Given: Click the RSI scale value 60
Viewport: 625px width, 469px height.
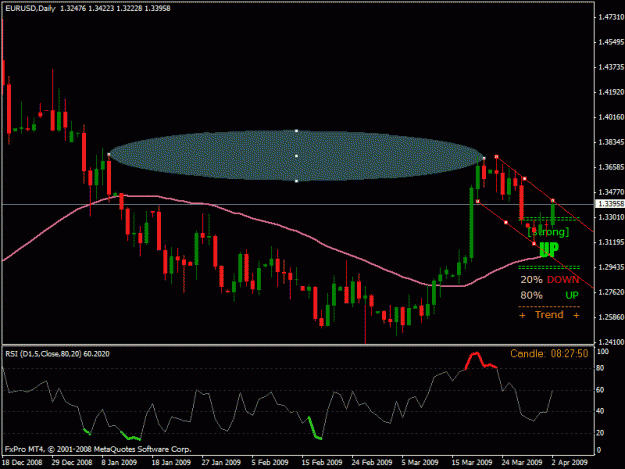Looking at the screenshot, I should 600,390.
